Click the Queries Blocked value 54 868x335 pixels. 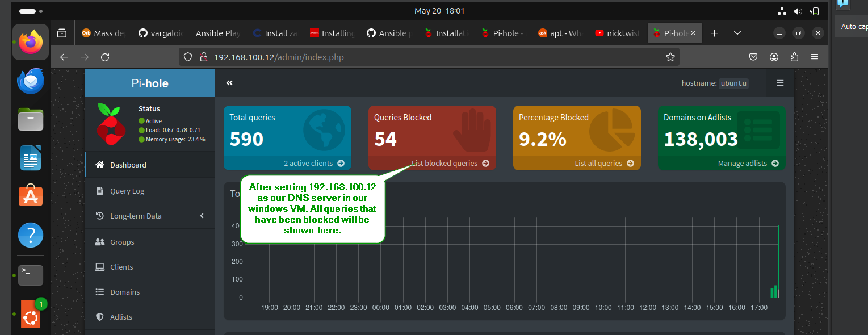pyautogui.click(x=385, y=139)
